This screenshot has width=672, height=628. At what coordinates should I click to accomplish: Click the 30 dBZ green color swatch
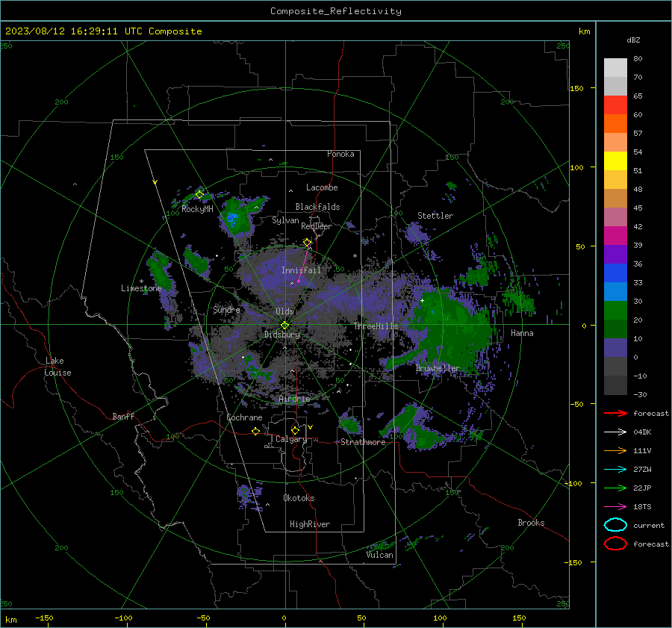click(x=615, y=310)
